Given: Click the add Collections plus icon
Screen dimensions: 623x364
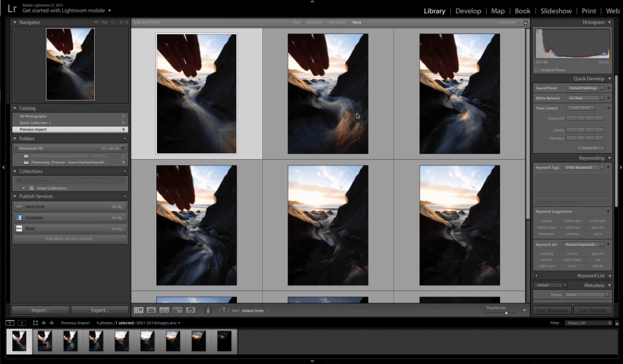Looking at the screenshot, I should point(125,171).
